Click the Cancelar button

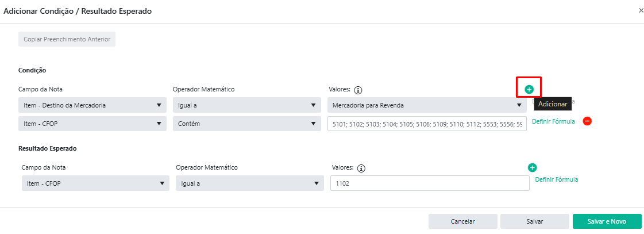tap(462, 221)
